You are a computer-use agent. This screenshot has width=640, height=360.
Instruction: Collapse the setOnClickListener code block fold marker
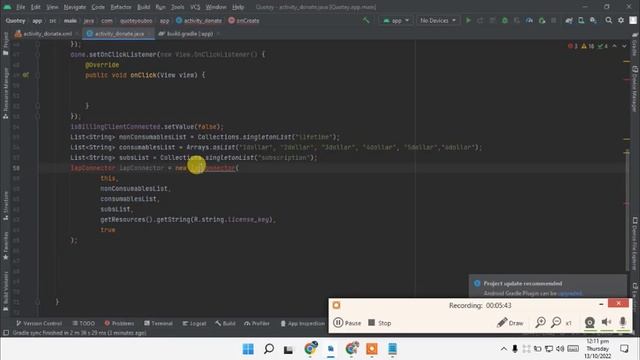[x=37, y=54]
